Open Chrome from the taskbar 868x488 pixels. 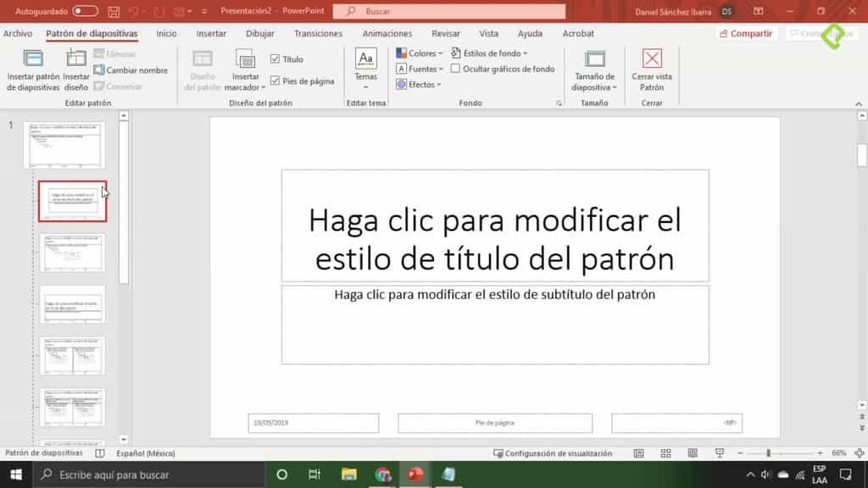(x=382, y=474)
